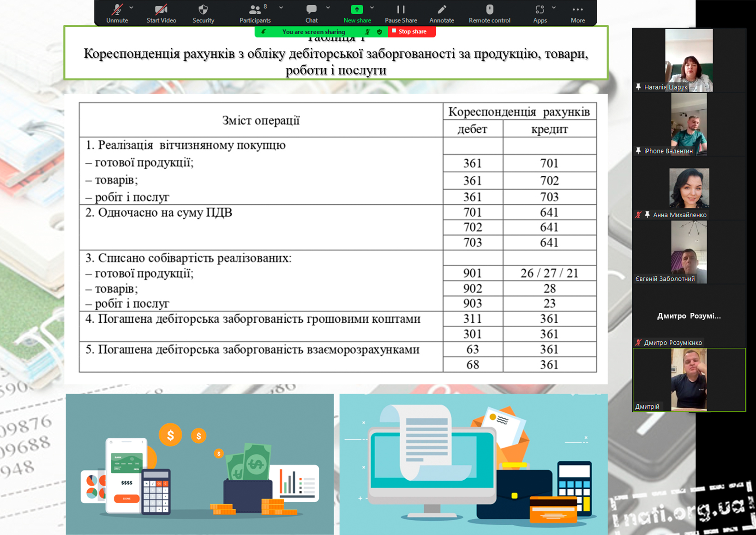Select Дмитрій video thumbnail
Screen dimensions: 756x535
[x=689, y=380]
